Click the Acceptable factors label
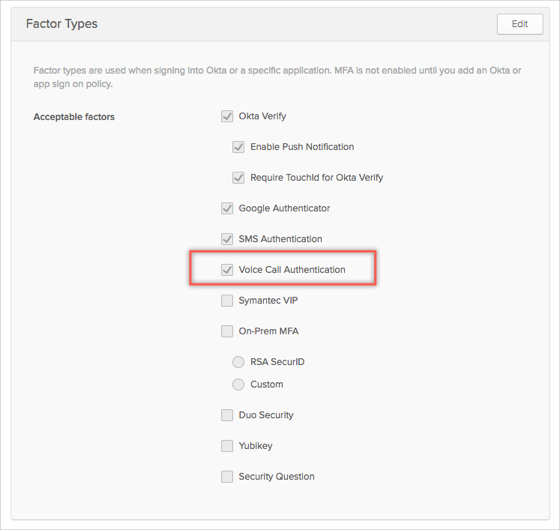This screenshot has height=530, width=560. (74, 117)
